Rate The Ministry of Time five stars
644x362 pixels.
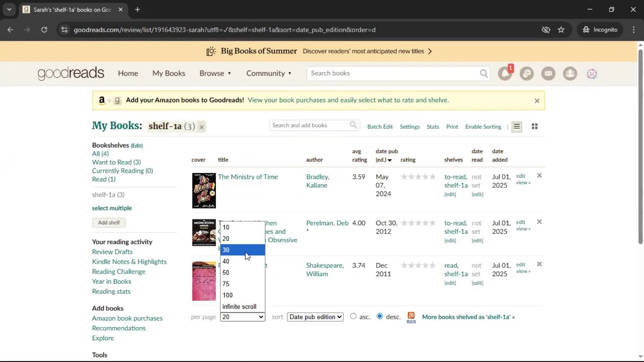coord(433,177)
